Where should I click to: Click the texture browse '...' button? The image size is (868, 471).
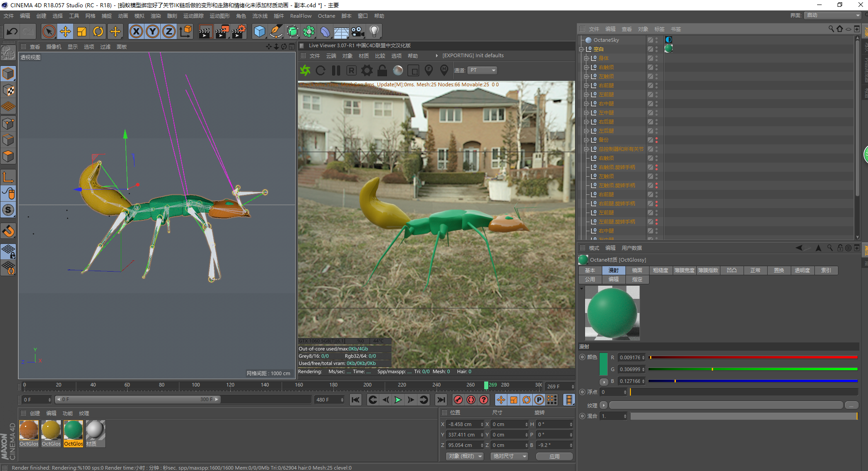851,405
